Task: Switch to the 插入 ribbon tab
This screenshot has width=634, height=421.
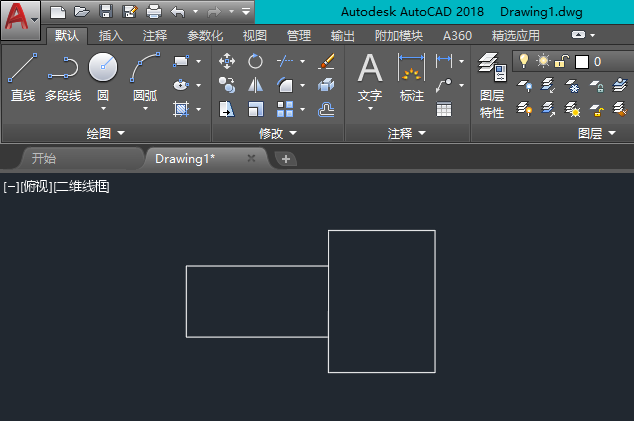Action: pos(111,36)
